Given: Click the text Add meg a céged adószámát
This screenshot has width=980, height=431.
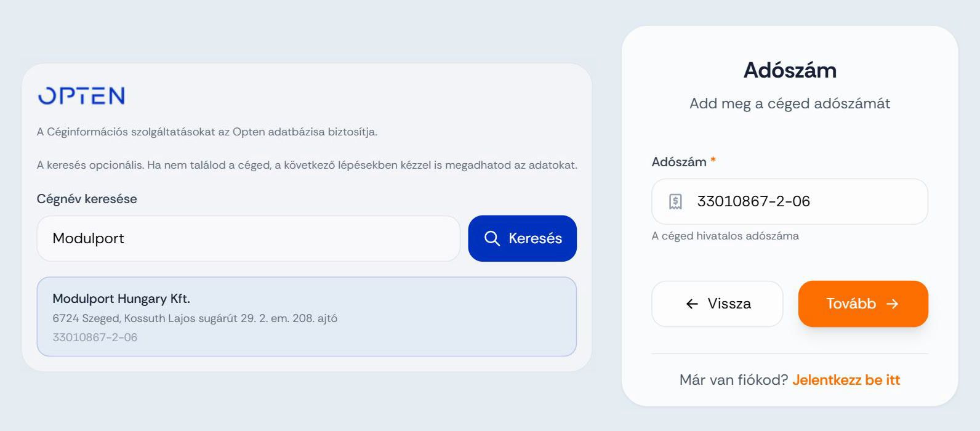Looking at the screenshot, I should click(790, 103).
